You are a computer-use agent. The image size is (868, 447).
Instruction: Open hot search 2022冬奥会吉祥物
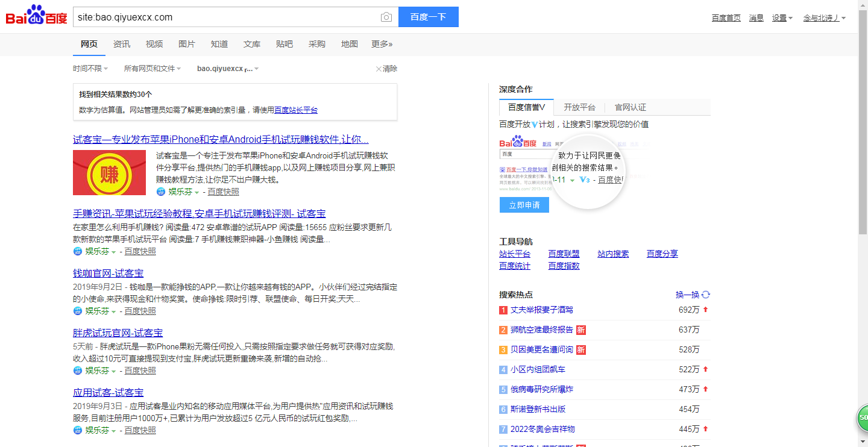tap(543, 429)
